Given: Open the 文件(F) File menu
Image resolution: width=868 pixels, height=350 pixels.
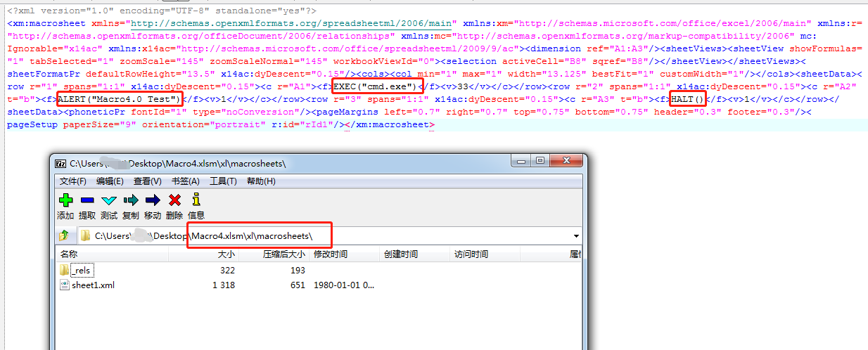Looking at the screenshot, I should (72, 181).
